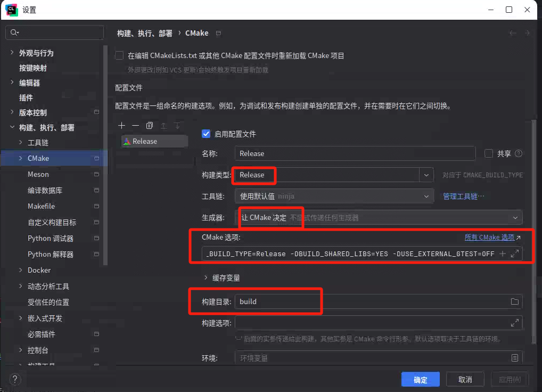Expand 外观与行为 in settings tree

(x=12, y=53)
